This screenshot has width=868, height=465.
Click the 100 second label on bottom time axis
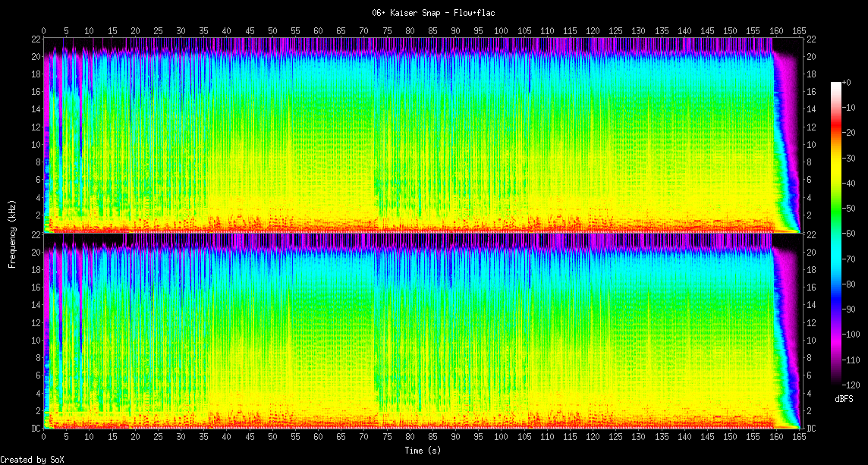[x=501, y=437]
